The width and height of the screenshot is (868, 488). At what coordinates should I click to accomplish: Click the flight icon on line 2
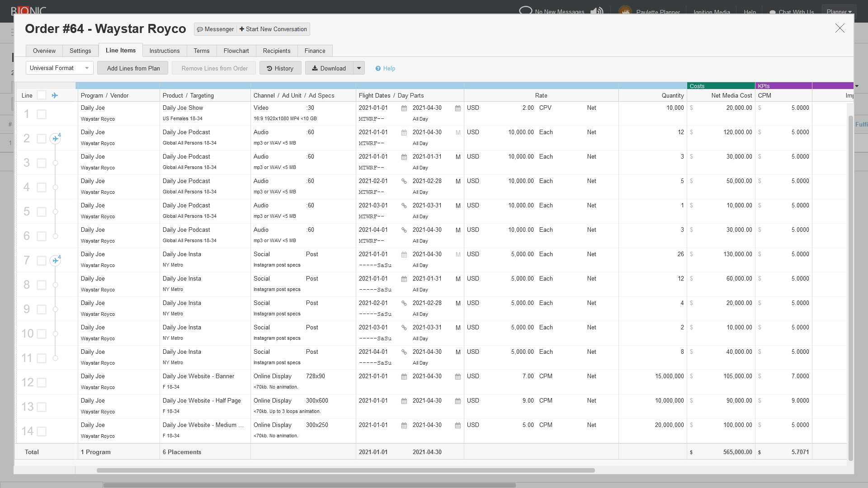tap(55, 139)
